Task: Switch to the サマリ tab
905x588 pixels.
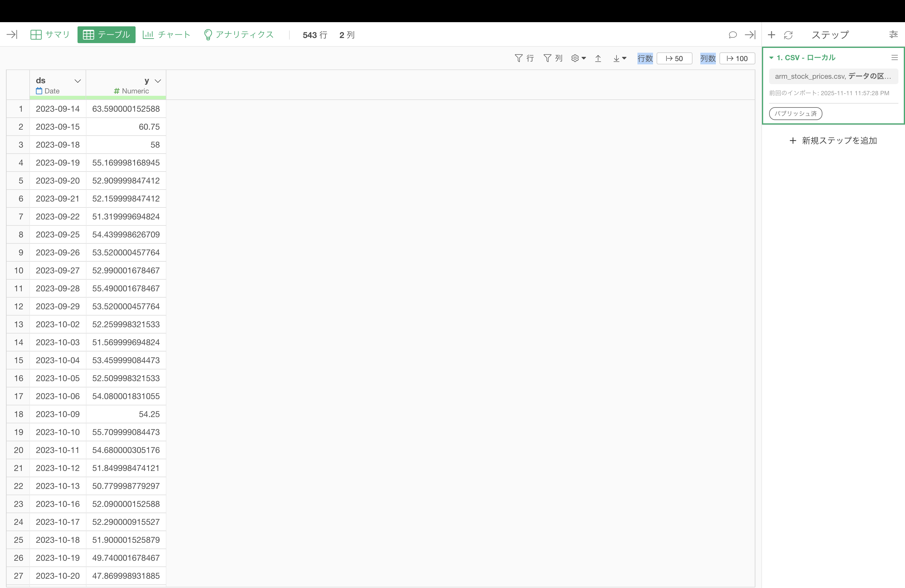Action: [50, 35]
